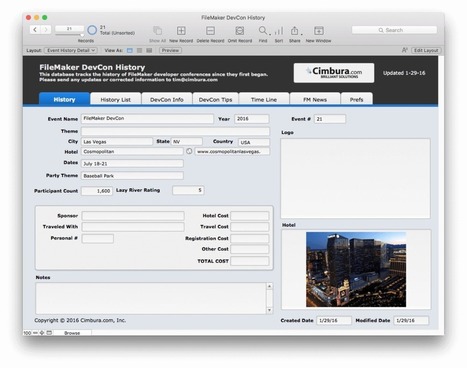
Task: Open the Layout dropdown Event History Detail
Action: tap(71, 50)
